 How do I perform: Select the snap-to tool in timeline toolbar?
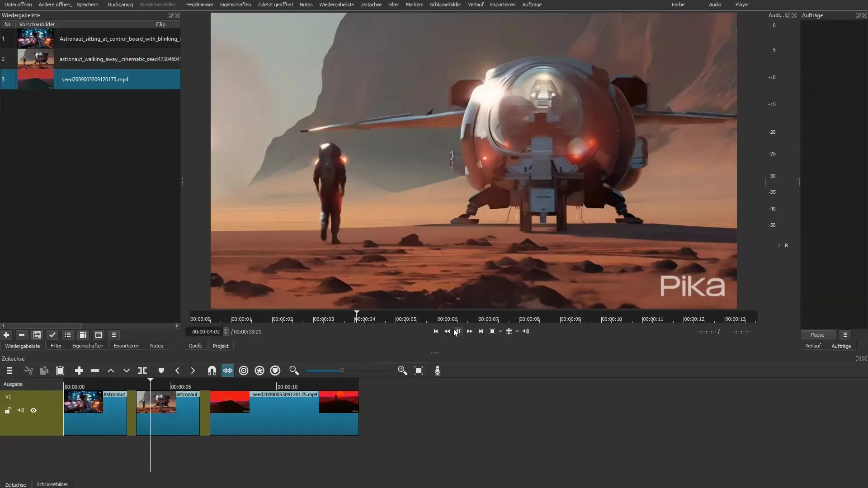tap(212, 371)
